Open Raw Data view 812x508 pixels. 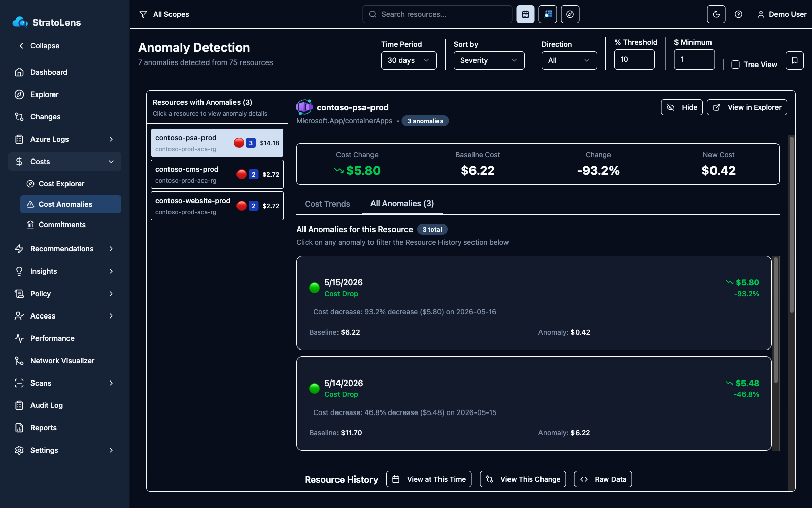[603, 479]
